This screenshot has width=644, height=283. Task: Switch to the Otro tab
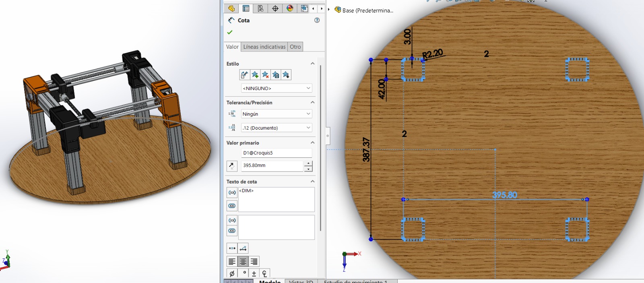click(x=295, y=47)
